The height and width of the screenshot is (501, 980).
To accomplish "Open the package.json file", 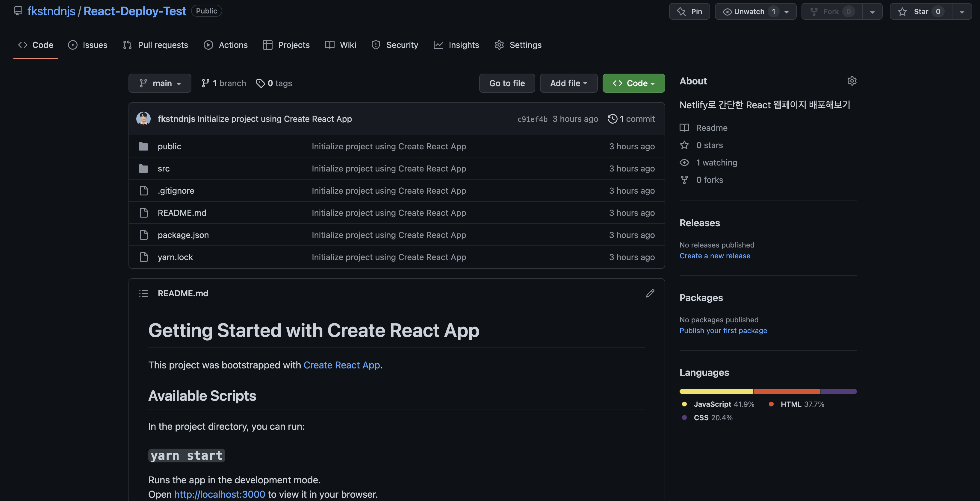I will click(183, 235).
